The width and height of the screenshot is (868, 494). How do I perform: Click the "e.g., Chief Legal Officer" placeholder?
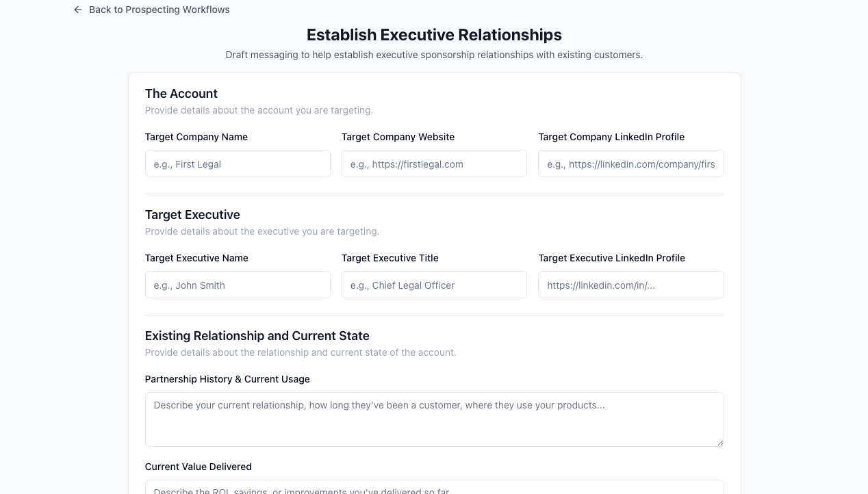point(403,285)
